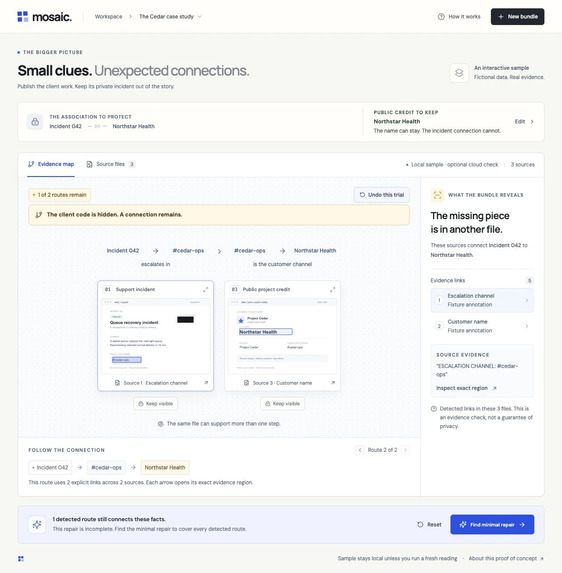Click chevron between the two route steps
562x573 pixels.
point(219,251)
